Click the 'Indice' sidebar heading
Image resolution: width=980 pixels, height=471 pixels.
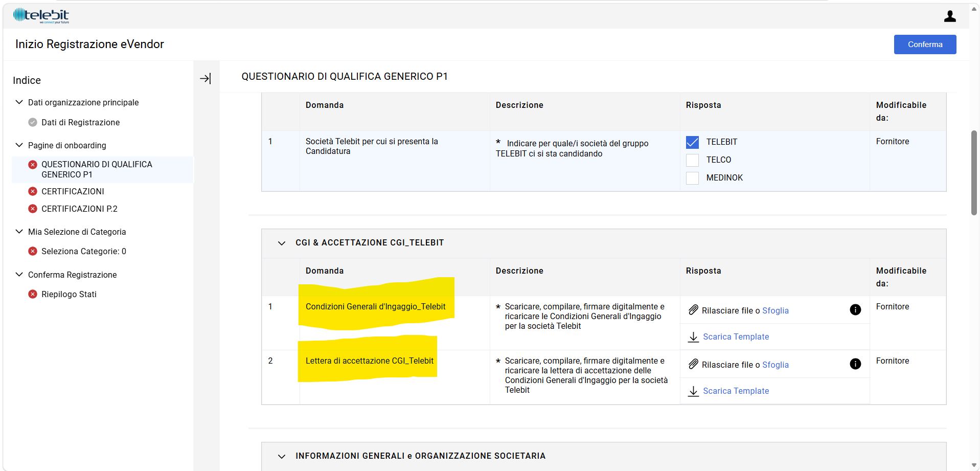pos(27,80)
